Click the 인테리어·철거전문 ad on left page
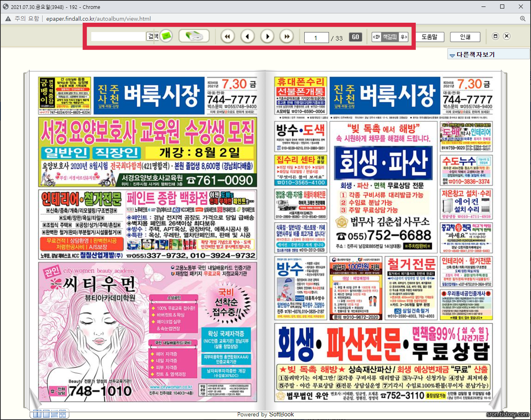Screen dimensions: 531x420 click(x=81, y=224)
